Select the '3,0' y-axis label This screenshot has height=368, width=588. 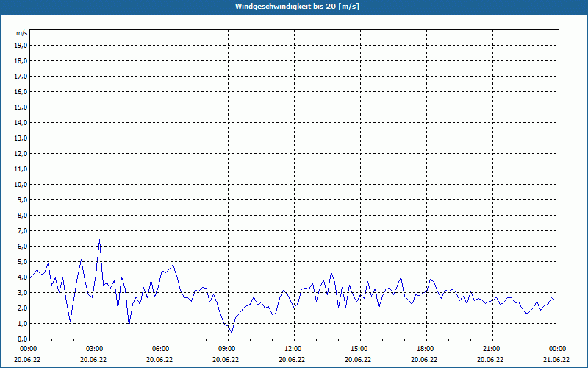pyautogui.click(x=24, y=292)
